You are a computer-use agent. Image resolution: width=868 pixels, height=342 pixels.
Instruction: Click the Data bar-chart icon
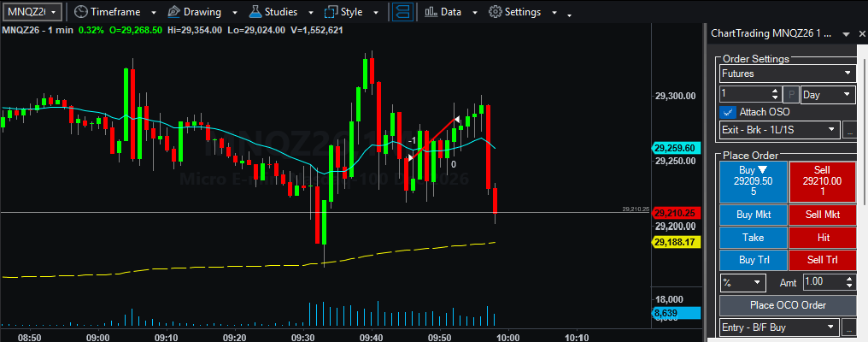pos(431,12)
